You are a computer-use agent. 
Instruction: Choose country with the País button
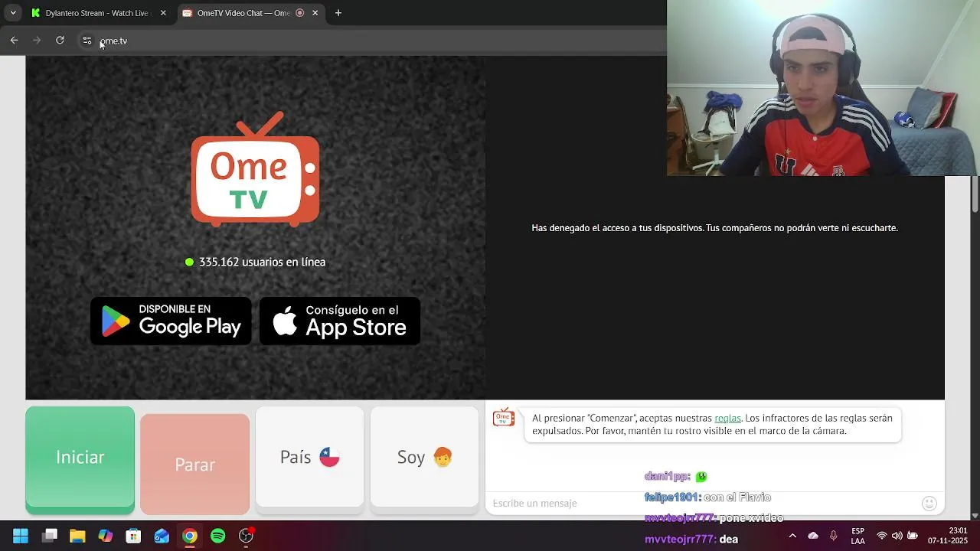pos(309,457)
